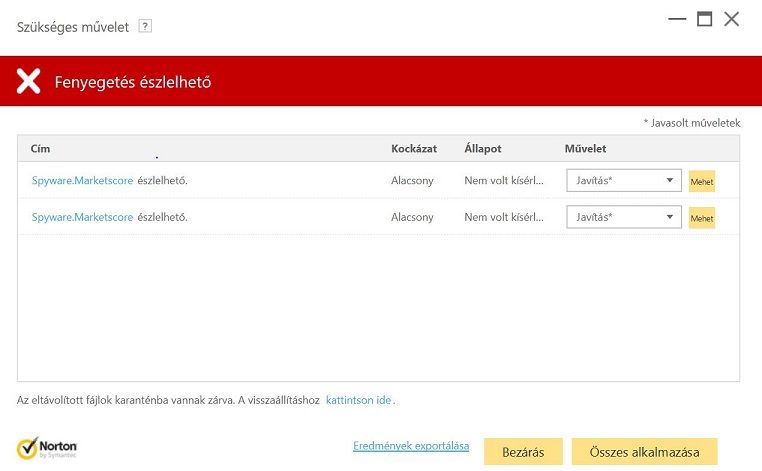Screen dimensions: 762x471
Task: Click the help question mark icon
Action: pos(145,26)
